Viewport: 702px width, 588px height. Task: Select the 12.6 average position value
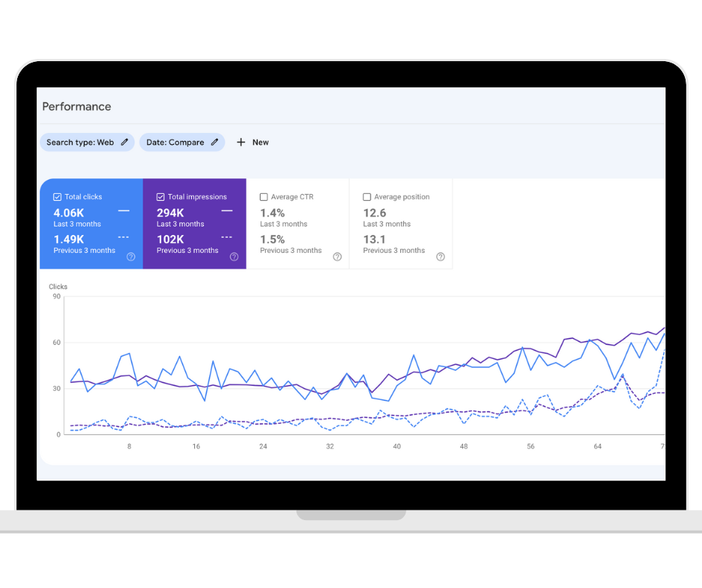coord(374,213)
